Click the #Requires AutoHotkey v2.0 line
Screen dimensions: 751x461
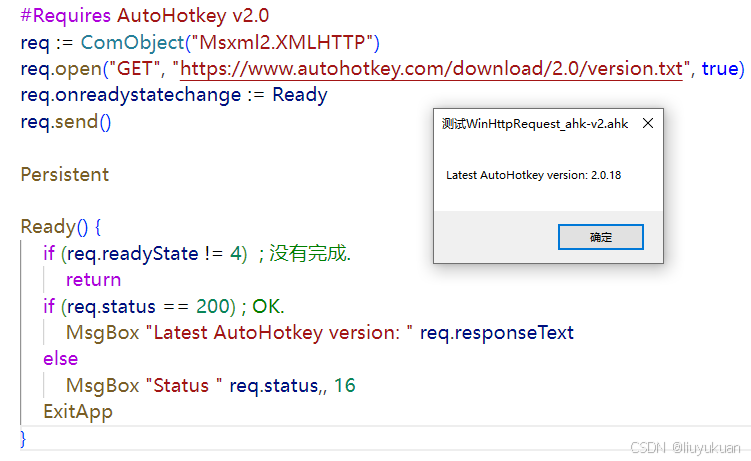point(145,16)
